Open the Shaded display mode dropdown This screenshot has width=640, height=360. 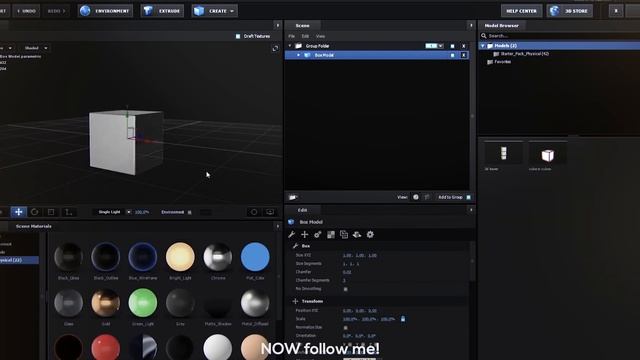(36, 48)
